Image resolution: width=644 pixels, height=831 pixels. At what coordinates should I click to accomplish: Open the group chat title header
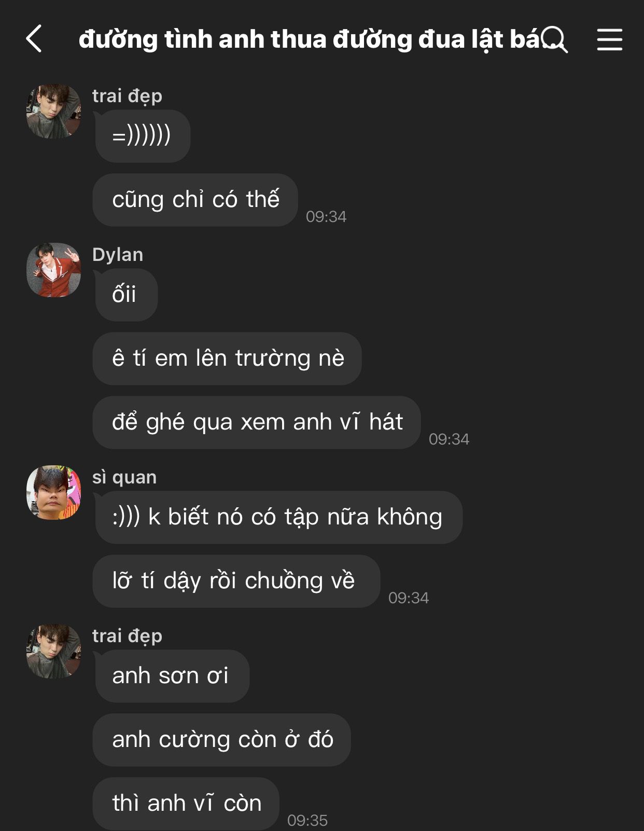click(x=309, y=39)
